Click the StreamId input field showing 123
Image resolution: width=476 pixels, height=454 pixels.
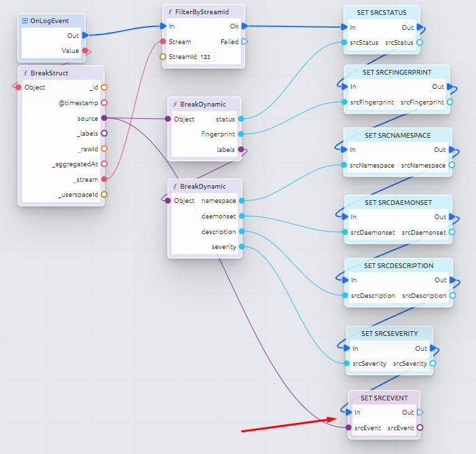click(x=206, y=57)
